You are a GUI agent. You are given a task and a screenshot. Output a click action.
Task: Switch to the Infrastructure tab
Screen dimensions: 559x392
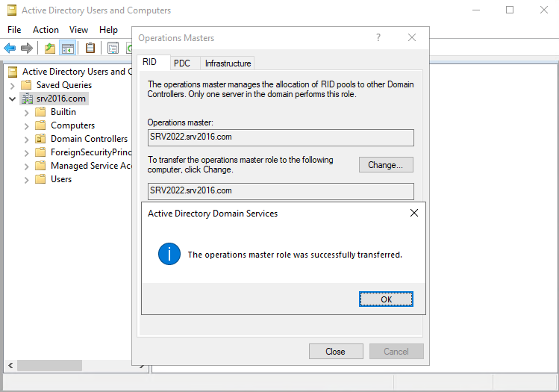[228, 63]
